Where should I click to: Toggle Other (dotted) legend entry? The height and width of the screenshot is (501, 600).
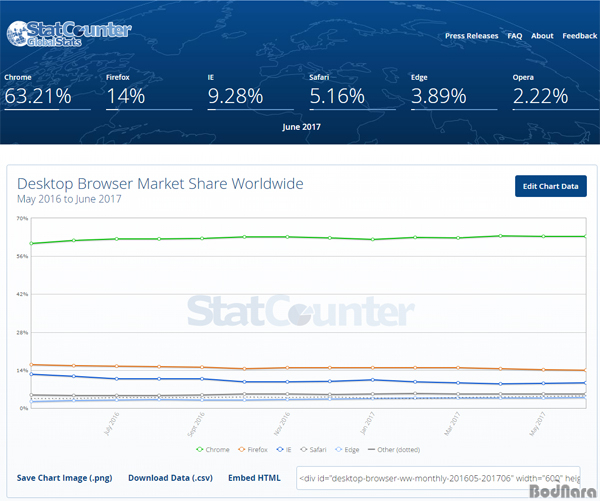[x=394, y=449]
